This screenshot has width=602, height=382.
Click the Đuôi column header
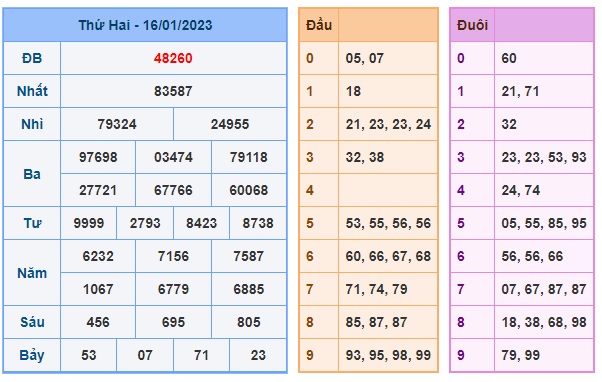pos(472,25)
